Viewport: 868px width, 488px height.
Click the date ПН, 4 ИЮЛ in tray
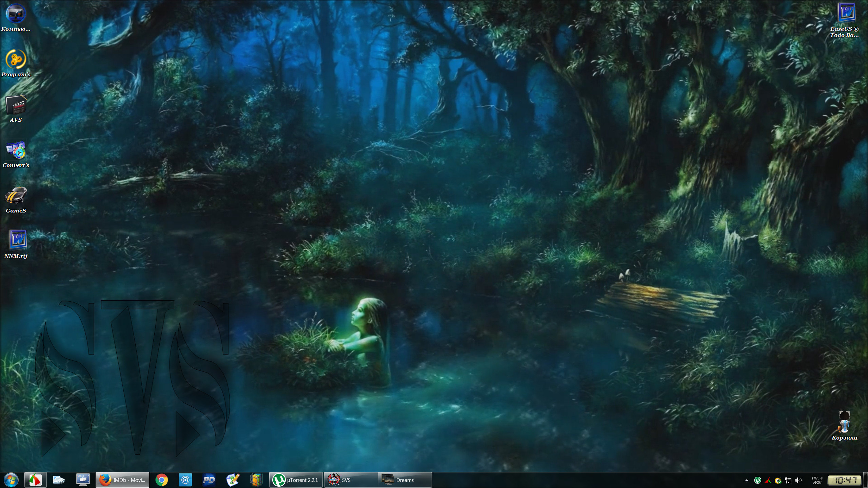(x=817, y=480)
